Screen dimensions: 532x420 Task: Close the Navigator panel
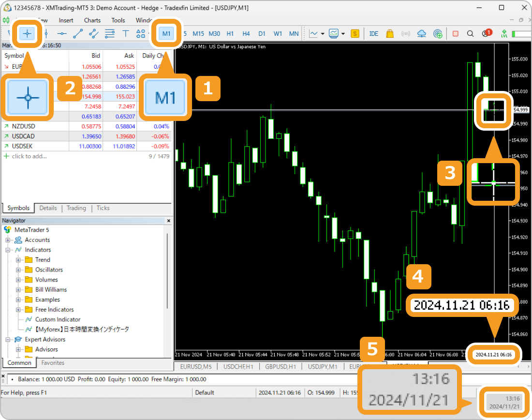pyautogui.click(x=169, y=220)
